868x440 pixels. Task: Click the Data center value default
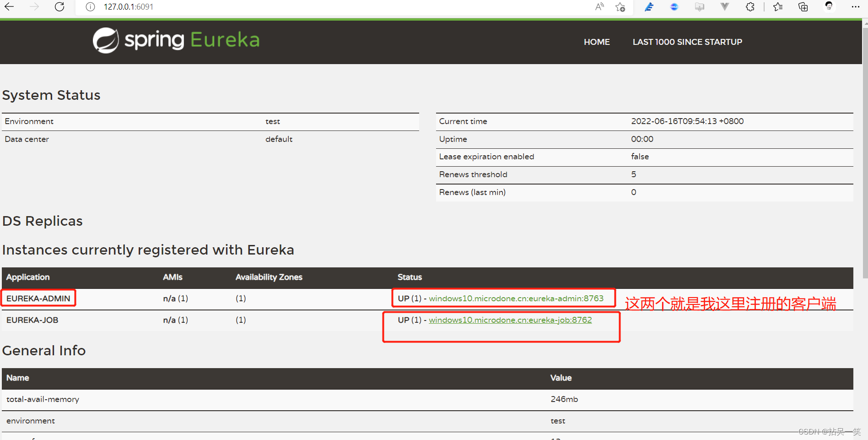279,139
